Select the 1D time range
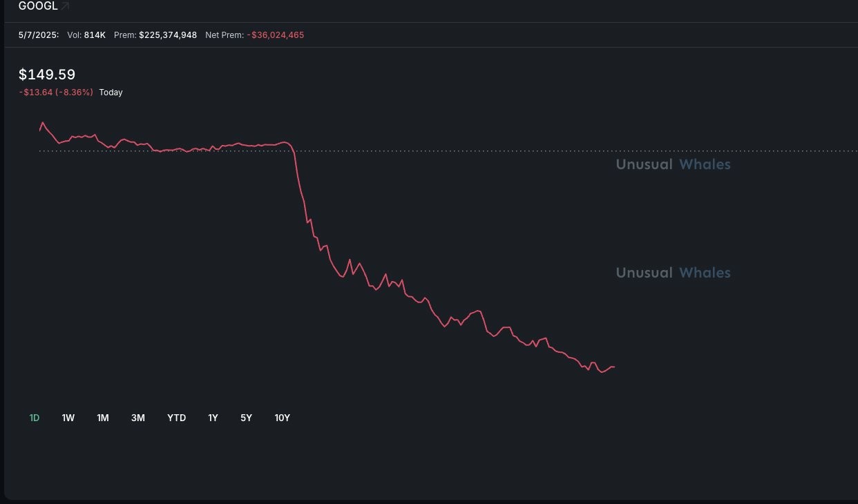This screenshot has width=858, height=504. (x=35, y=418)
